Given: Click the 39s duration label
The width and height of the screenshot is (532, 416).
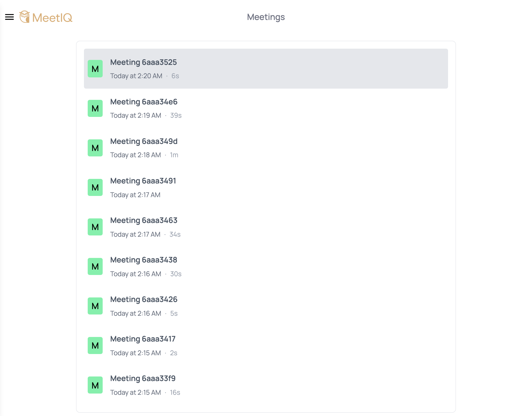Looking at the screenshot, I should pos(176,115).
